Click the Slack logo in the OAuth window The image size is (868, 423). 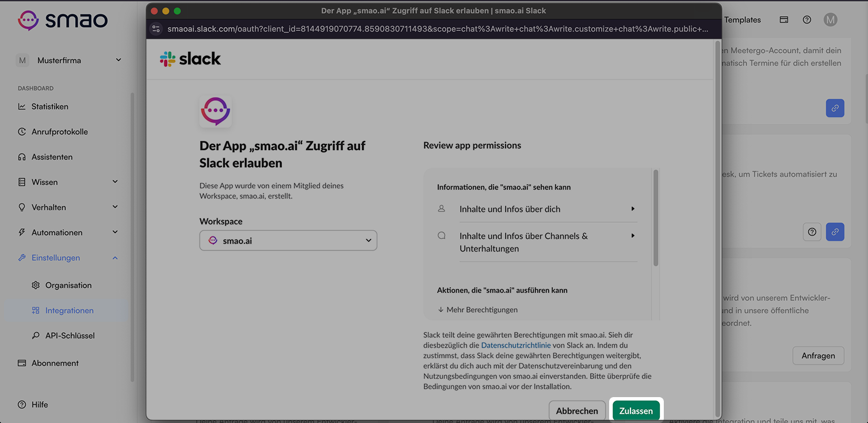(x=190, y=59)
